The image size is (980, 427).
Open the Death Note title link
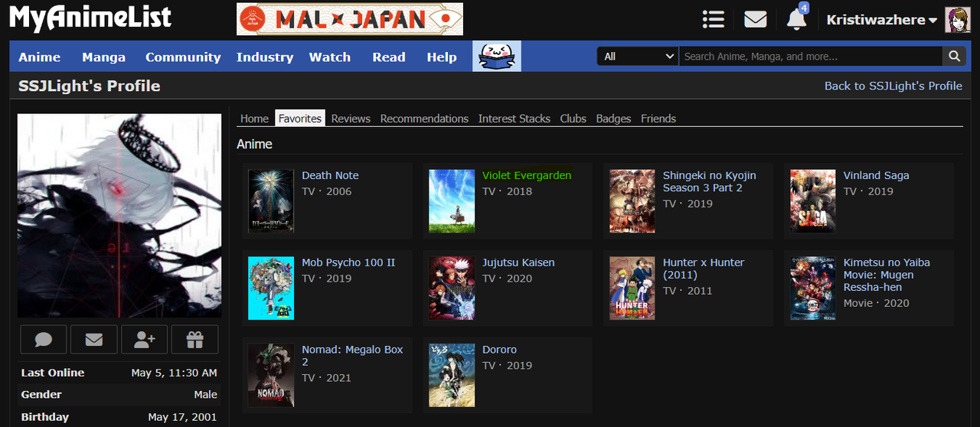point(330,175)
